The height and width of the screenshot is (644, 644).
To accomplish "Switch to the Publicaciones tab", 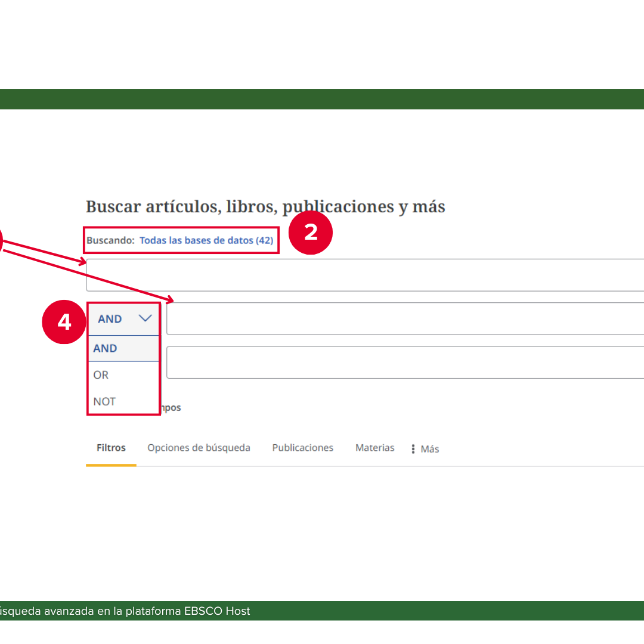I will point(302,447).
